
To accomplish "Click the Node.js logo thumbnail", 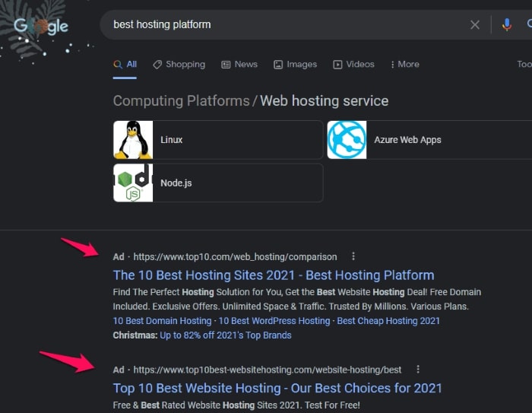I will (x=133, y=183).
